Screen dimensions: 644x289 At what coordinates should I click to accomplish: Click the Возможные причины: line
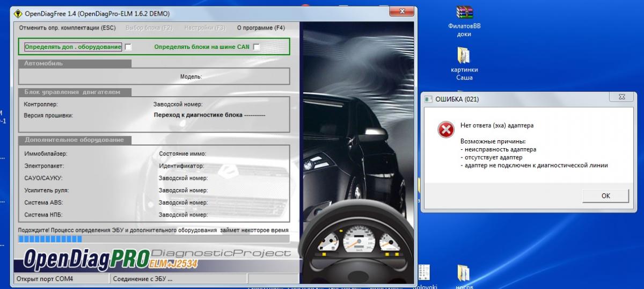(493, 141)
